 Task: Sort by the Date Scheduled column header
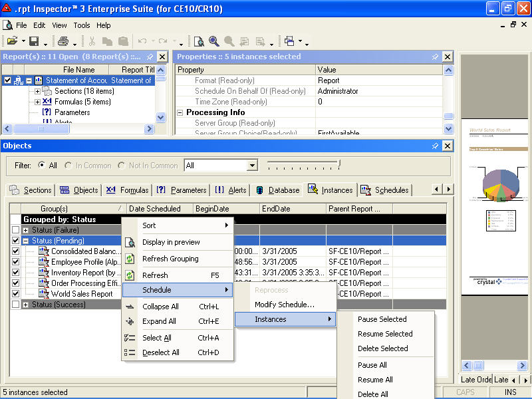(x=160, y=209)
